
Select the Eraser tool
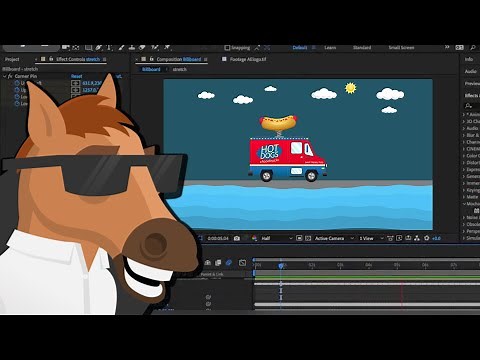pos(142,48)
